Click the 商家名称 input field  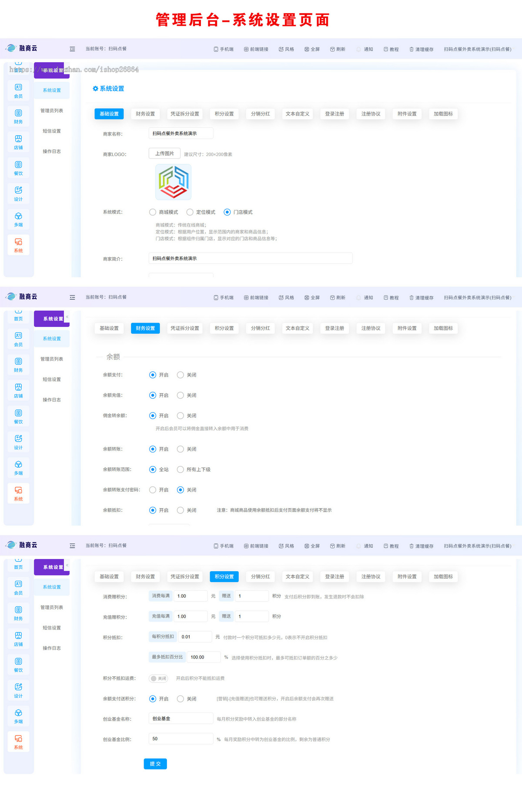[x=181, y=133]
